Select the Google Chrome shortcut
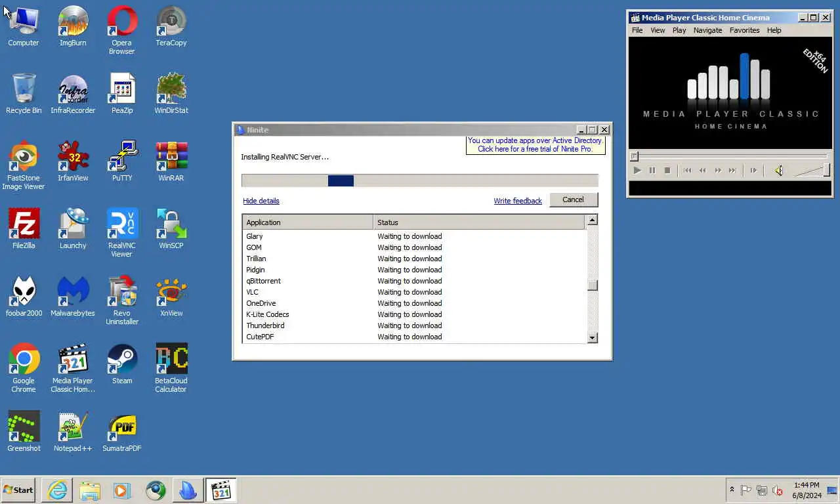The width and height of the screenshot is (840, 504). coord(24,368)
